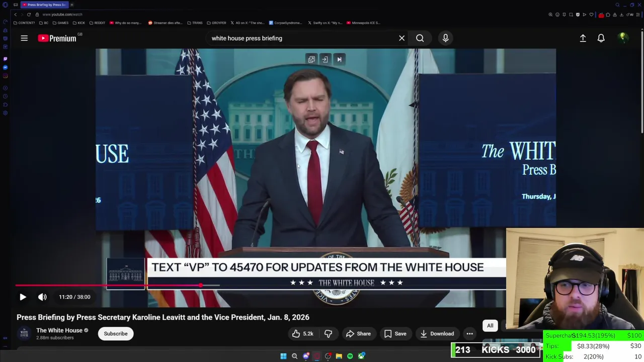The image size is (644, 362).
Task: Submit search with magnifying glass button
Action: pyautogui.click(x=420, y=38)
